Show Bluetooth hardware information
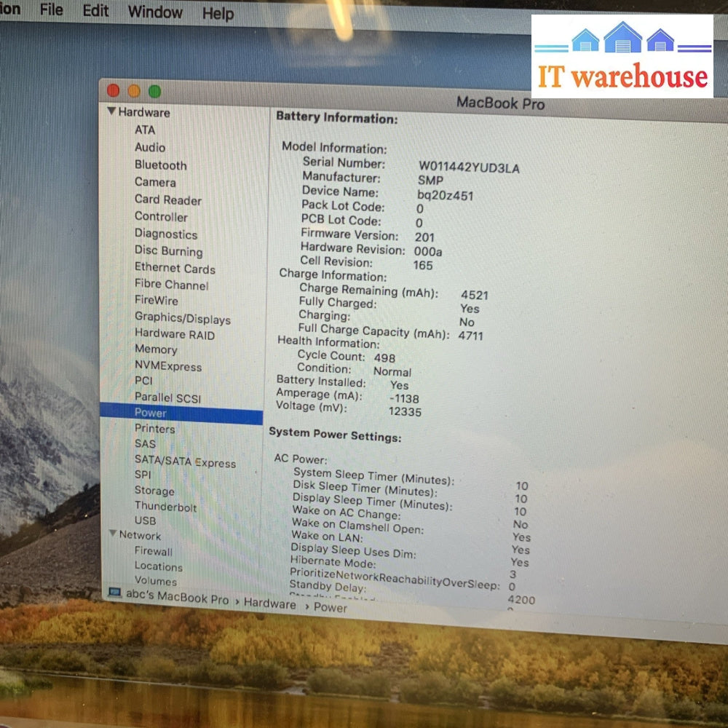728x728 pixels. tap(160, 165)
